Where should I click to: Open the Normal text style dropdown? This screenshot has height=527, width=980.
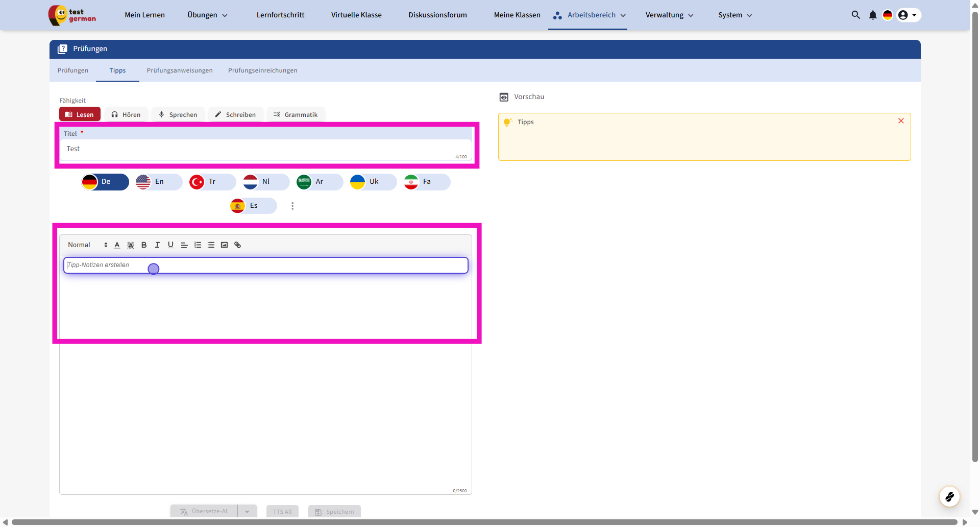(x=87, y=245)
